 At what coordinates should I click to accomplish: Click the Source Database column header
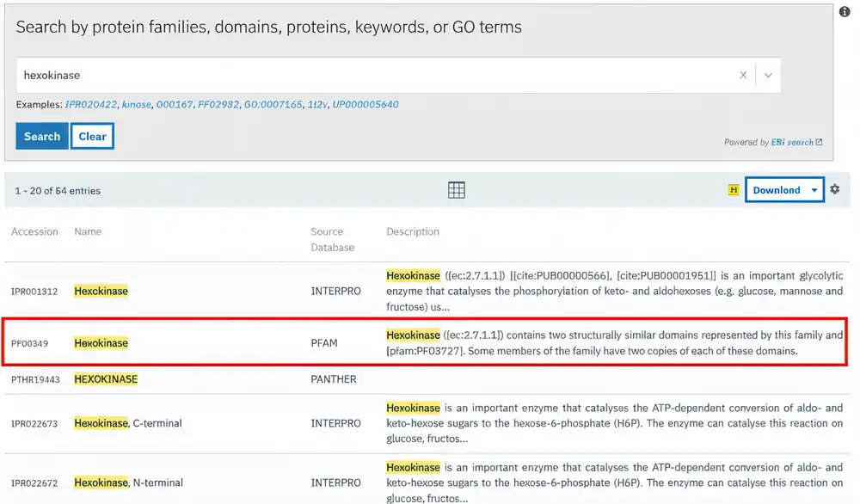click(332, 239)
